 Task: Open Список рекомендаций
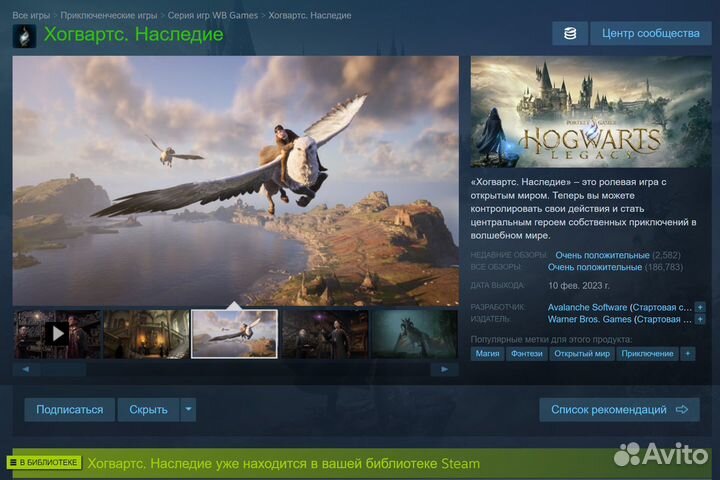(x=619, y=410)
